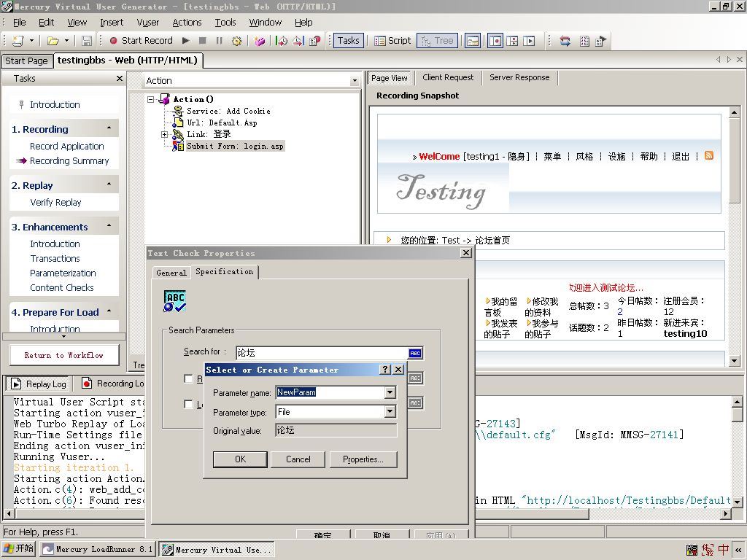Open the dropdown arrow next to Open folder

[x=66, y=41]
